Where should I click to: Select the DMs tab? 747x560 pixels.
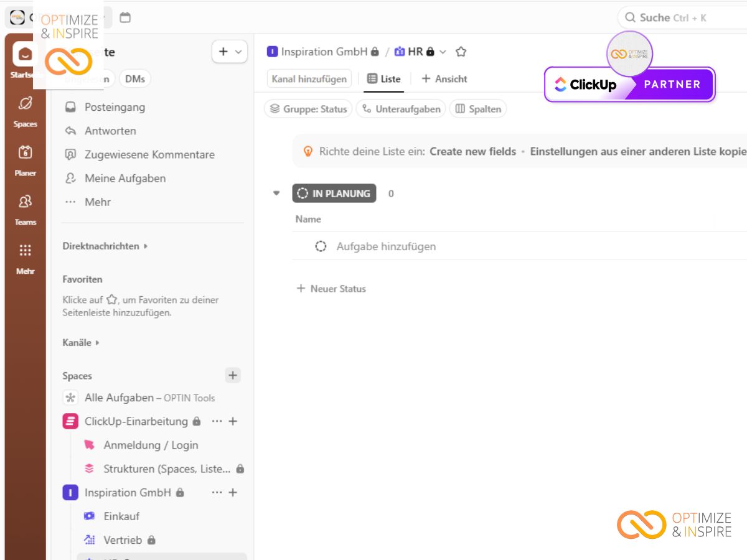[x=135, y=79]
